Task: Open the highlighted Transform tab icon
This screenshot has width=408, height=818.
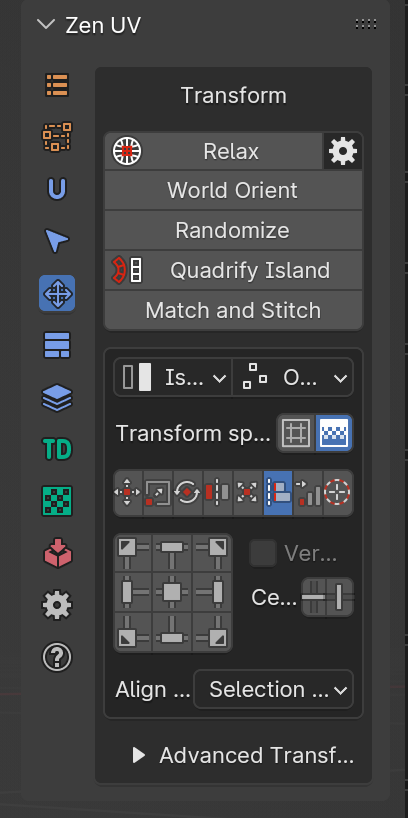Action: (57, 293)
